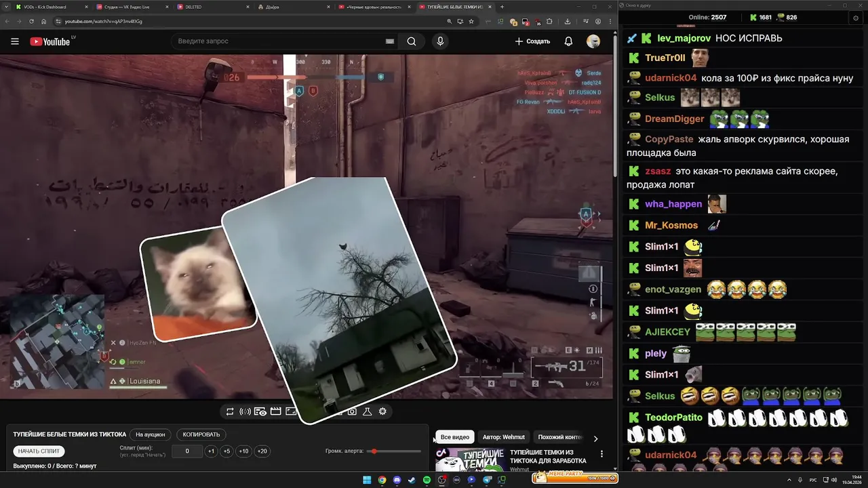Expand filter chips with right chevron

[x=595, y=439]
